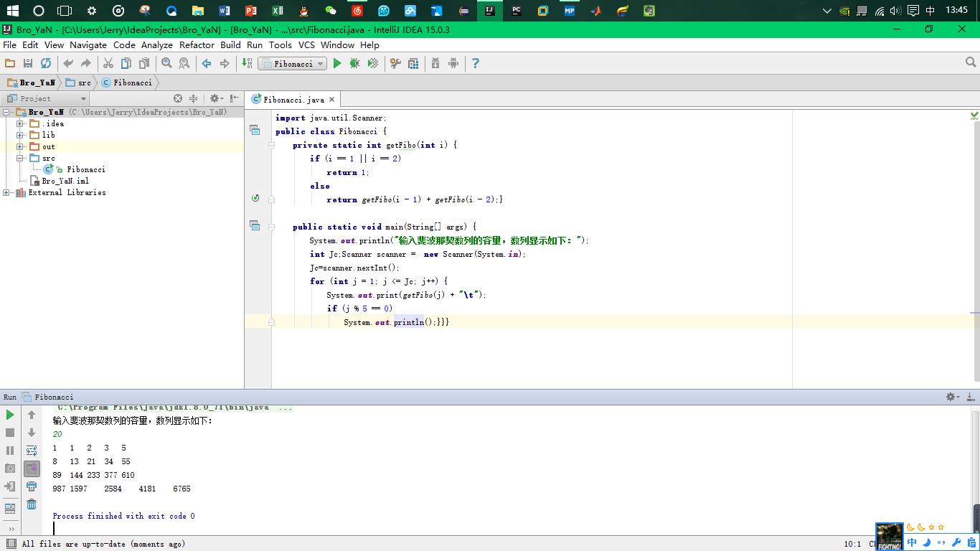Expand the .idea folder node

(x=20, y=123)
